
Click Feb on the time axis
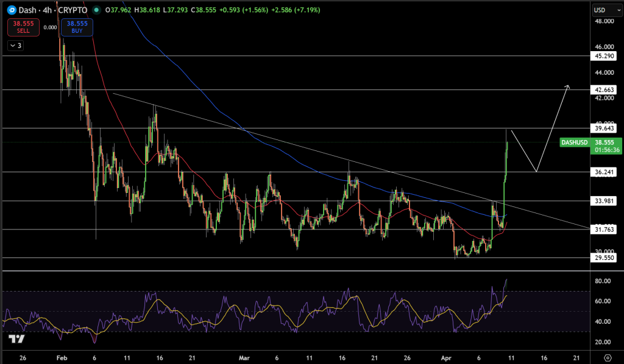(x=61, y=359)
